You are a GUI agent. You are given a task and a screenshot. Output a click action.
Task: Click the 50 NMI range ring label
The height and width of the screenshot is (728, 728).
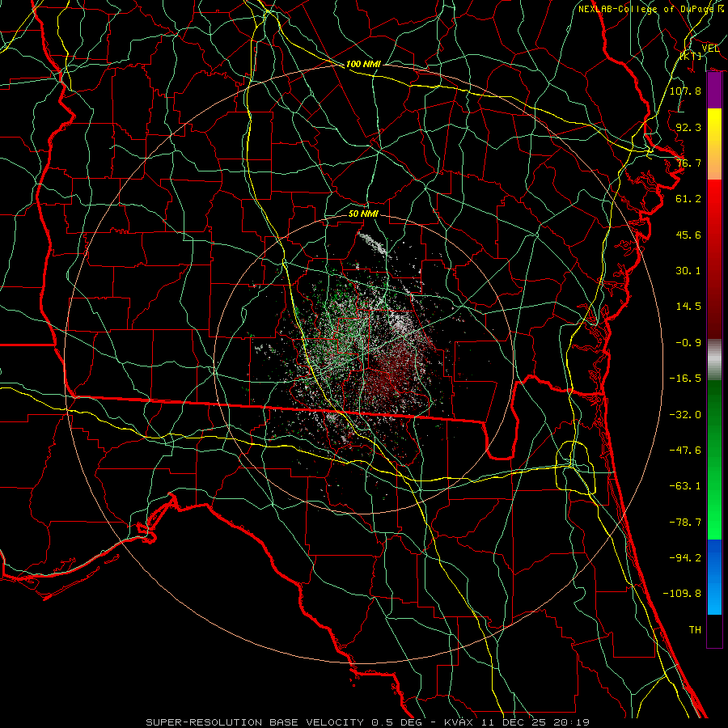point(363,214)
